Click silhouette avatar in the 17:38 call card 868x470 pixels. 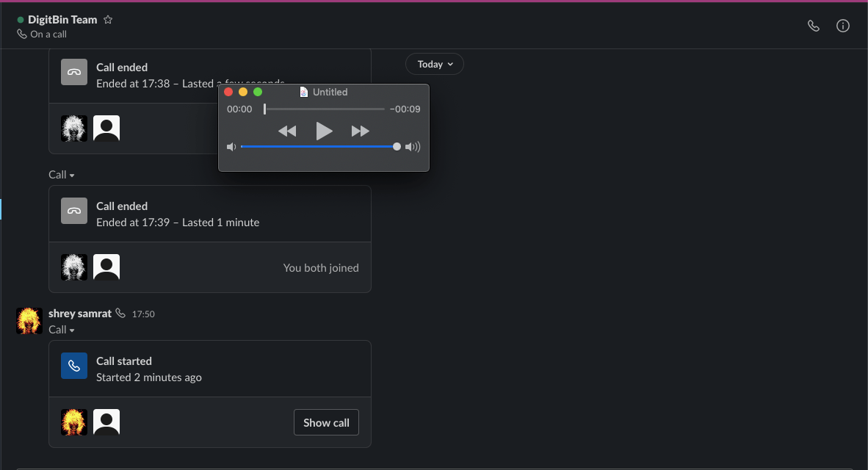[x=106, y=129]
